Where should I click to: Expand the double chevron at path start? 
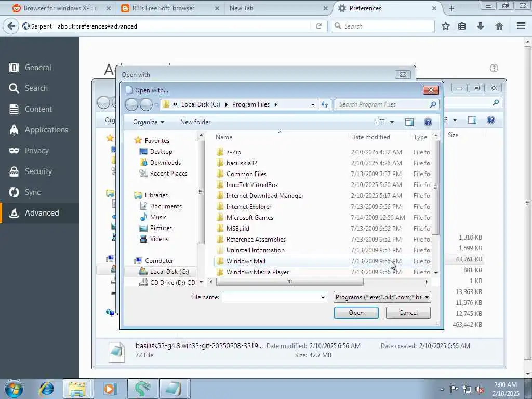coord(175,104)
